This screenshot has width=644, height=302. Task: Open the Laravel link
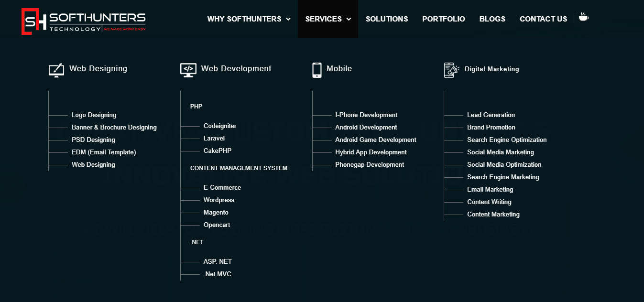pyautogui.click(x=214, y=139)
